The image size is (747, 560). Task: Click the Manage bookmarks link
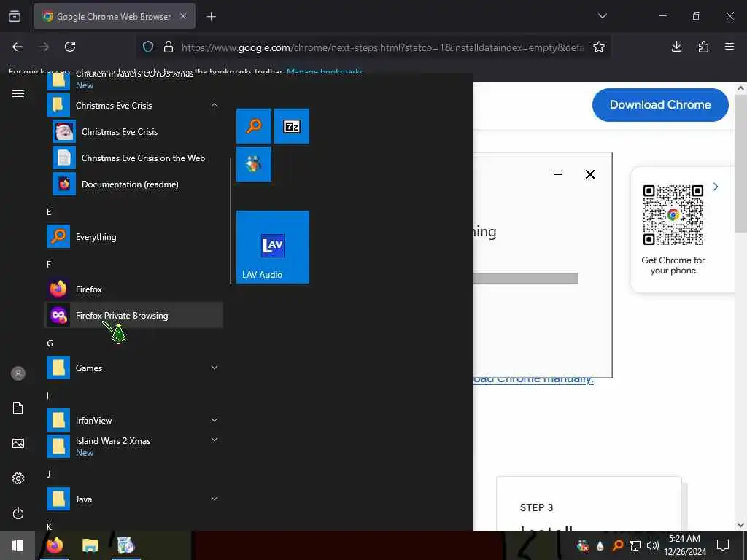coord(325,72)
